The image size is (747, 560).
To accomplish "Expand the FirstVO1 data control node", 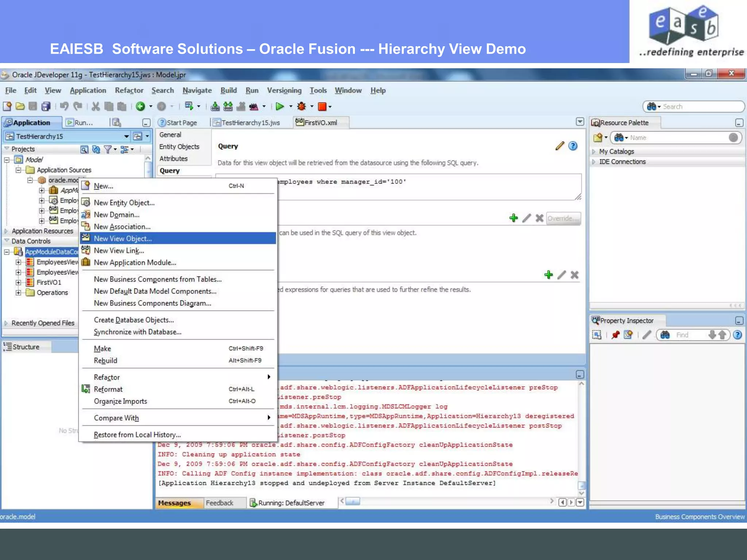I will pos(18,283).
